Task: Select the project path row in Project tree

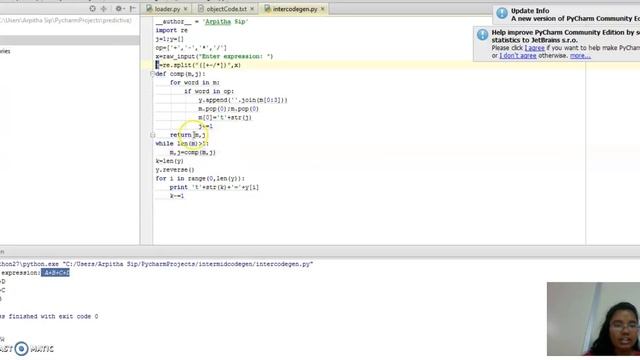Action: point(66,20)
